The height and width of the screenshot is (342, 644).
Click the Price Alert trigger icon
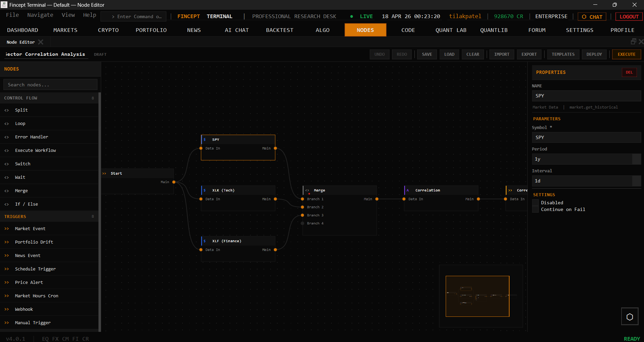[6, 282]
